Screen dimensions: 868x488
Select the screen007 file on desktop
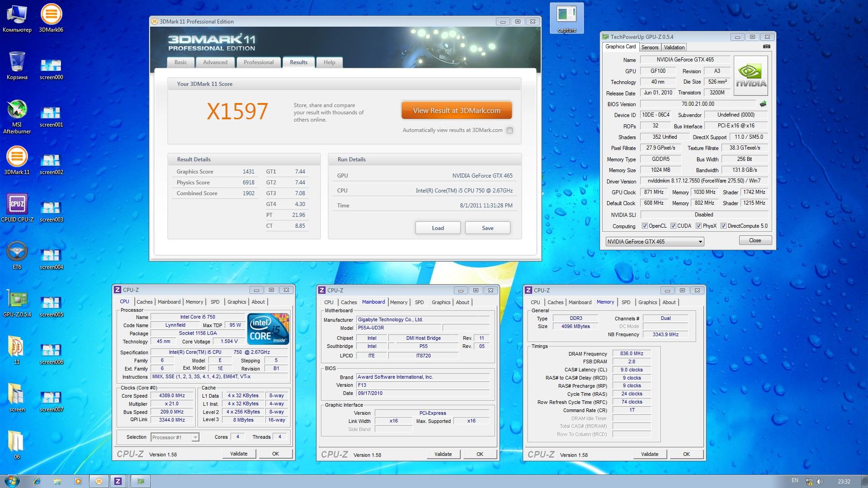tap(51, 400)
